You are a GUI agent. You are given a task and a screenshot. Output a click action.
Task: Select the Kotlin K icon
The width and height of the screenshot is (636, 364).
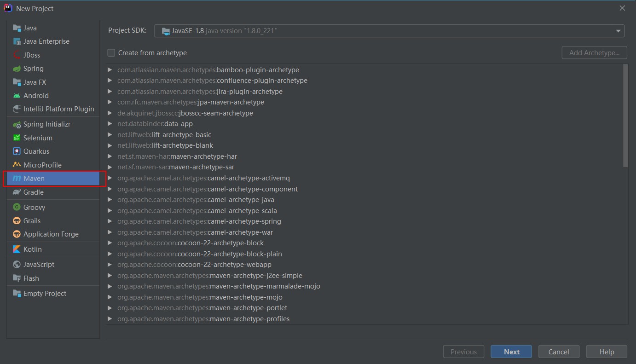17,249
